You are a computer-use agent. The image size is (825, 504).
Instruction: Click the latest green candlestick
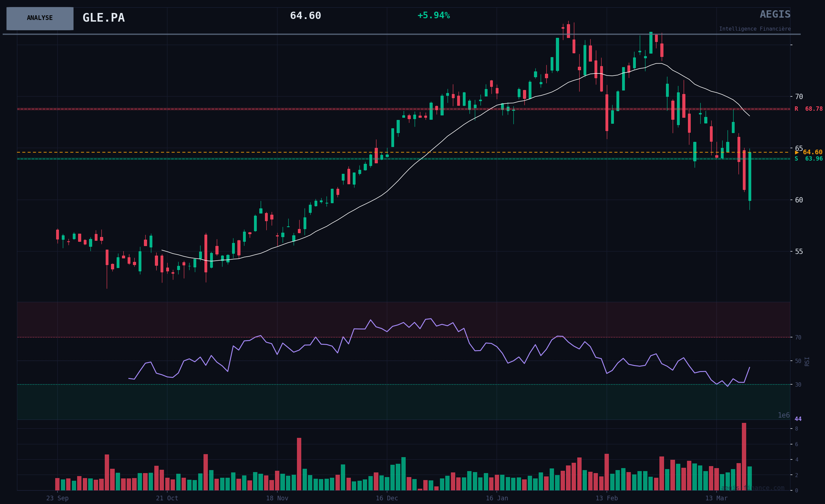tap(750, 177)
